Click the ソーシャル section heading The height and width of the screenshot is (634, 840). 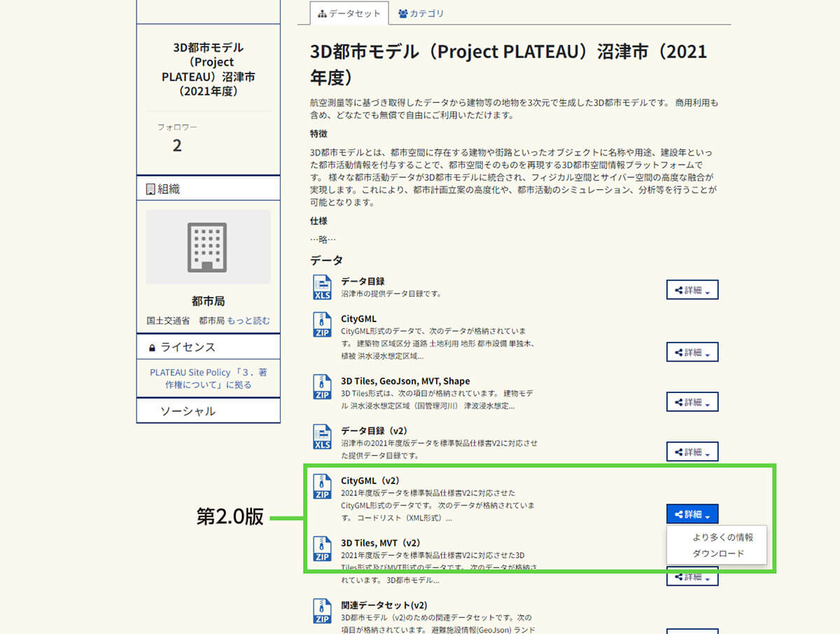(x=188, y=411)
